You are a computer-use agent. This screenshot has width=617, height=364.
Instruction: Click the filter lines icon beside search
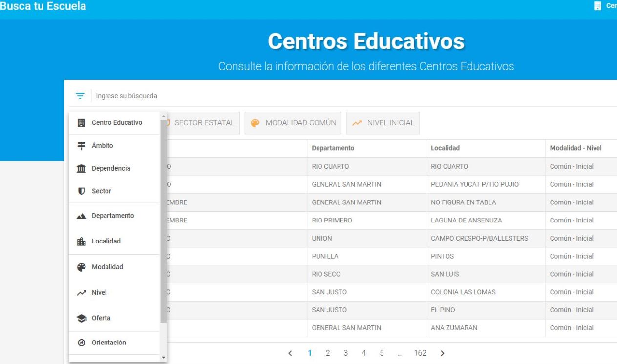[x=80, y=96]
